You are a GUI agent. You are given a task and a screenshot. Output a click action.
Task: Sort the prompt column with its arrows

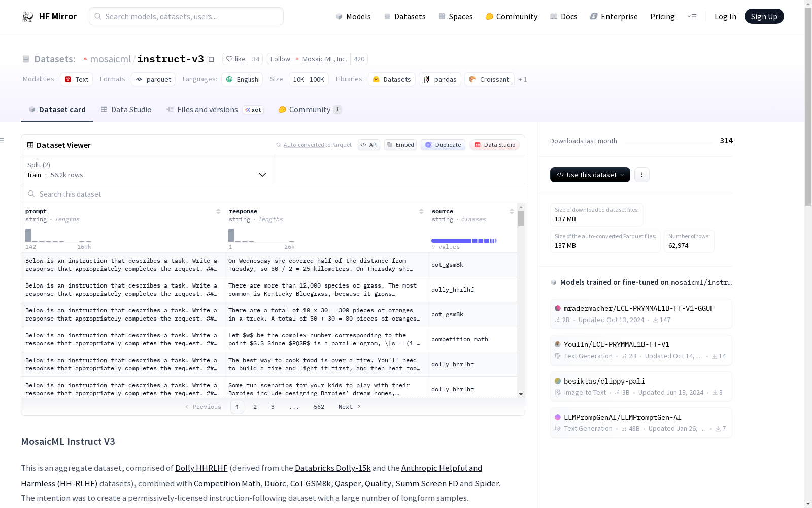point(218,211)
